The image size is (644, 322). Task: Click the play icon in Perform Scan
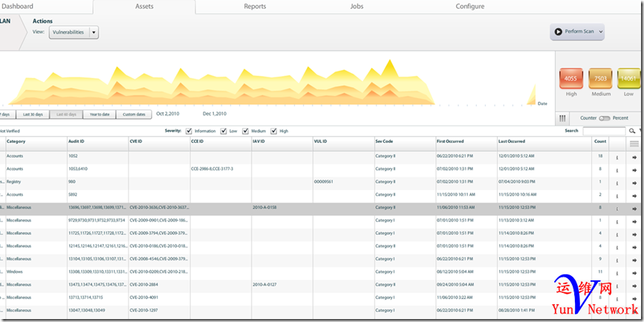tap(557, 32)
